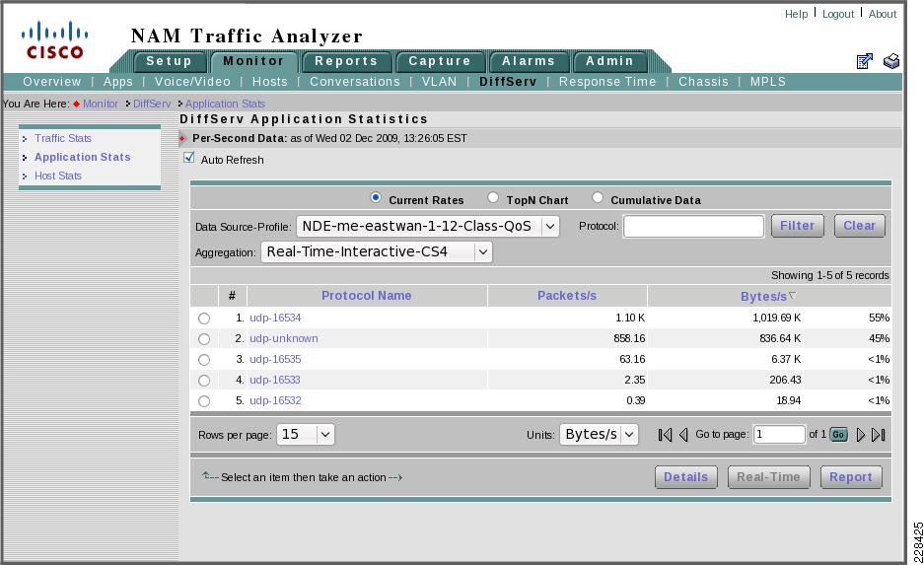
Task: Click Monitor breadcrumb link
Action: 101,104
